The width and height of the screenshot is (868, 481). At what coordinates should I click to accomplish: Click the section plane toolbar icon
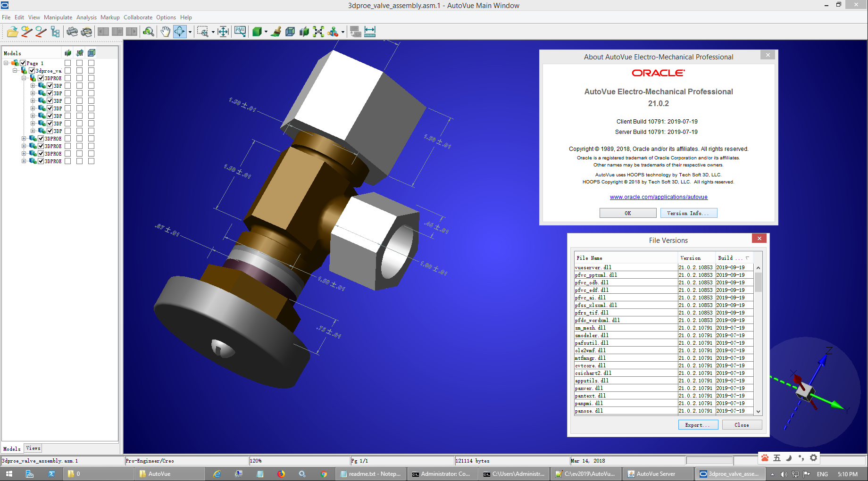coord(304,32)
